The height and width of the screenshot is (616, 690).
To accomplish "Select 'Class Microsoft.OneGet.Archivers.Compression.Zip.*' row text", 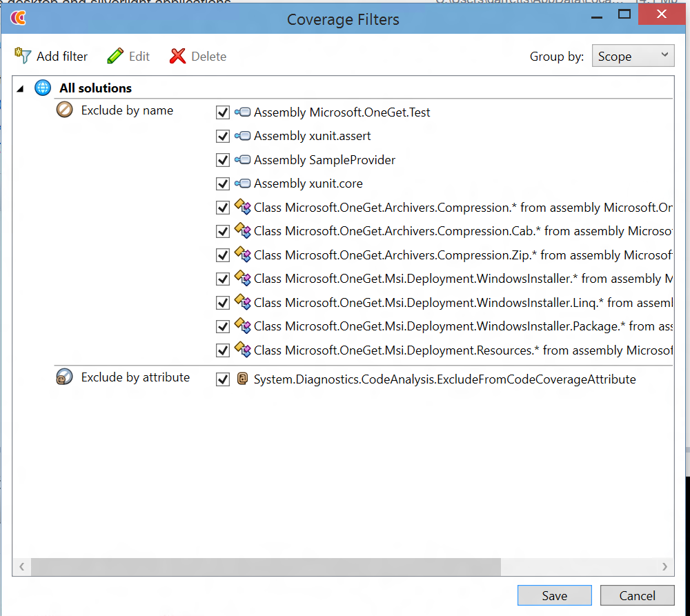I will 463,255.
